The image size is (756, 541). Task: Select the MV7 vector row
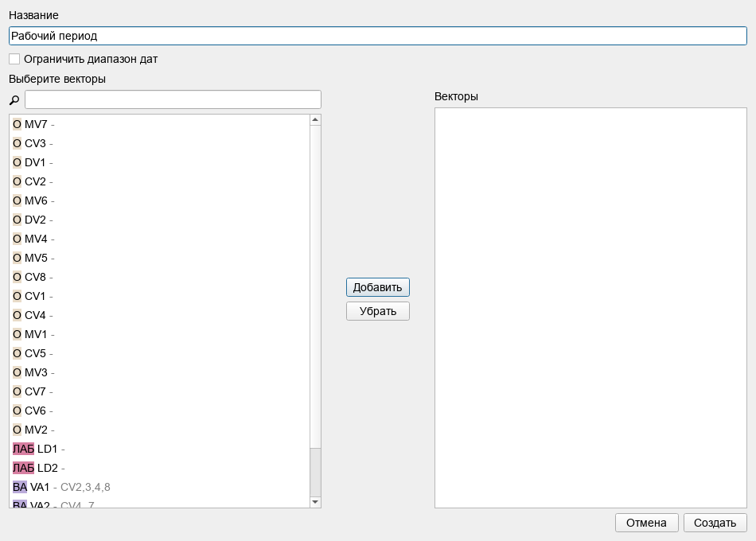pyautogui.click(x=160, y=124)
